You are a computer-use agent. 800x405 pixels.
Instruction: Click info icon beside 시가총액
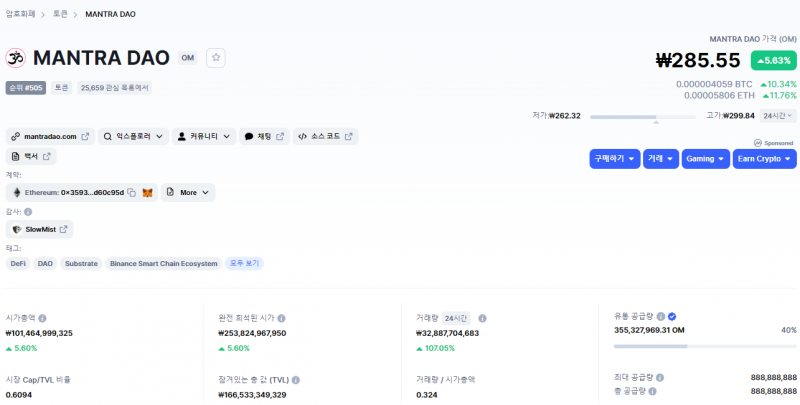(42, 318)
